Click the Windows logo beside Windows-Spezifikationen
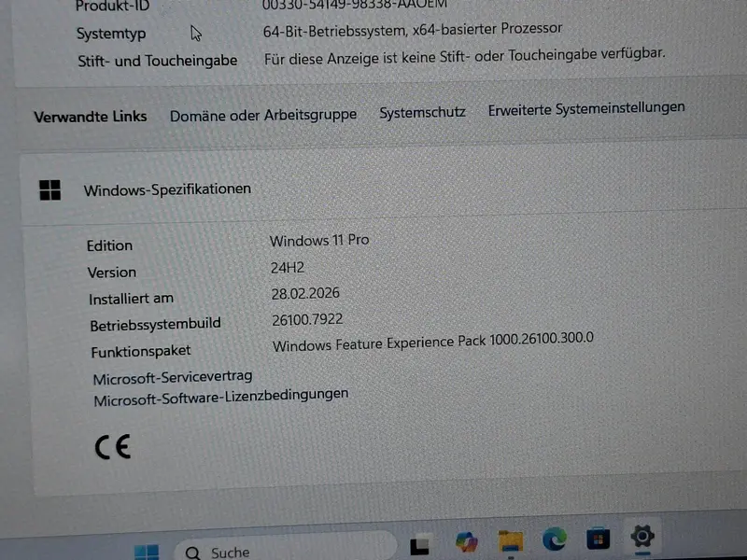The width and height of the screenshot is (747, 560). click(x=50, y=190)
